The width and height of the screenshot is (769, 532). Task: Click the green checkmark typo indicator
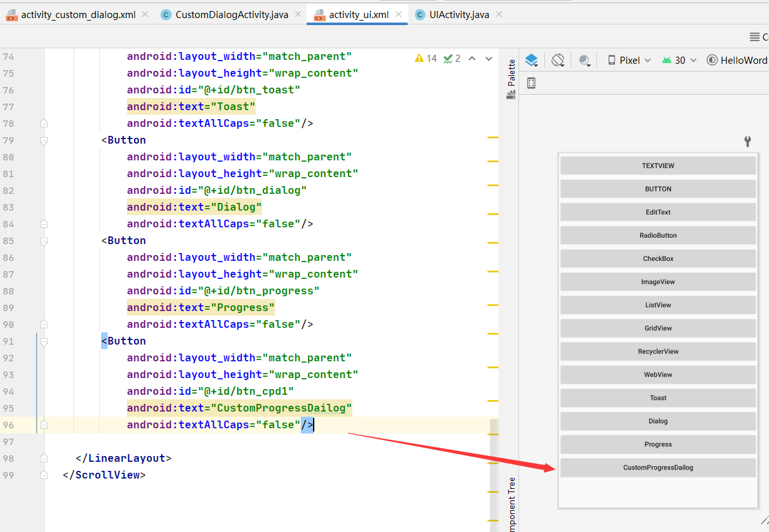[x=451, y=59]
